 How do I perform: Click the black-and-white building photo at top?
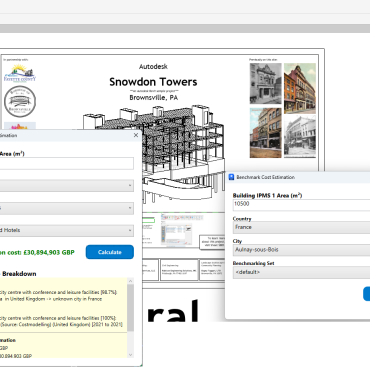click(266, 83)
